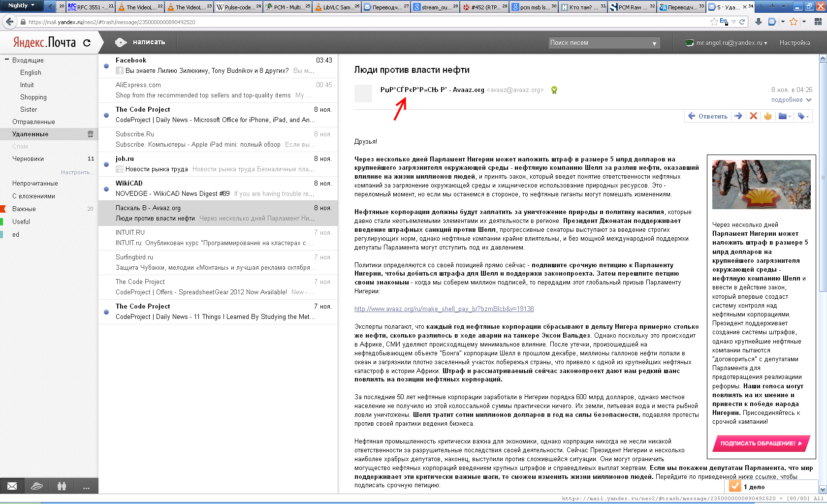
Task: Open the browser downloads arrow
Action: click(759, 22)
